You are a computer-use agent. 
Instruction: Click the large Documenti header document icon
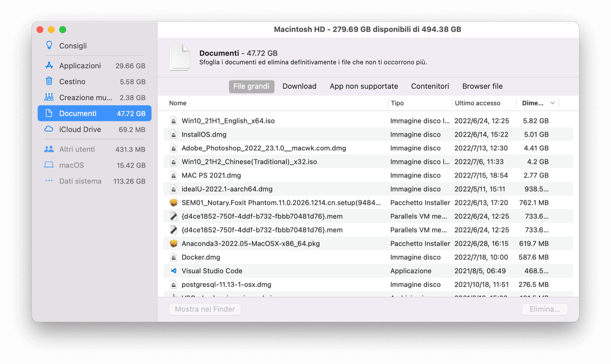pos(180,58)
